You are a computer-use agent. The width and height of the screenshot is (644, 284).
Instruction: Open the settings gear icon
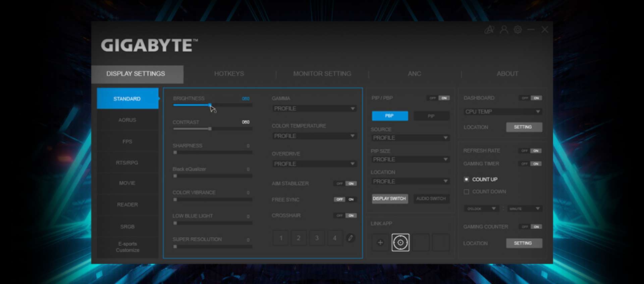(518, 30)
